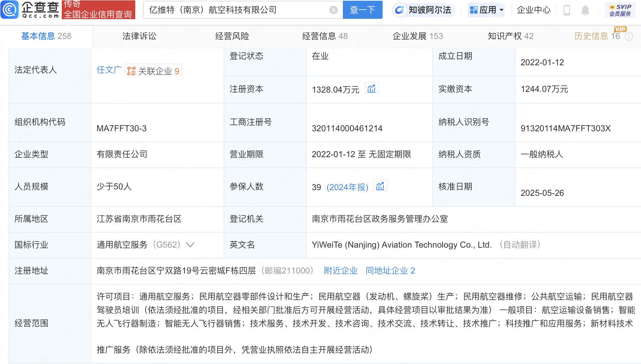Image resolution: width=641 pixels, height=364 pixels.
Task: Click the 江苏省南京市雨花台区 region value
Action: coord(139,219)
